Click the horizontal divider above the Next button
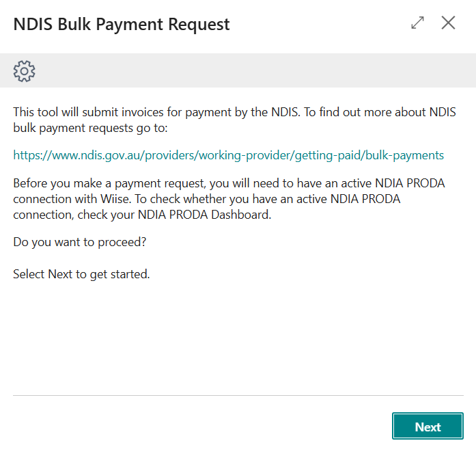This screenshot has width=476, height=456. [x=238, y=395]
